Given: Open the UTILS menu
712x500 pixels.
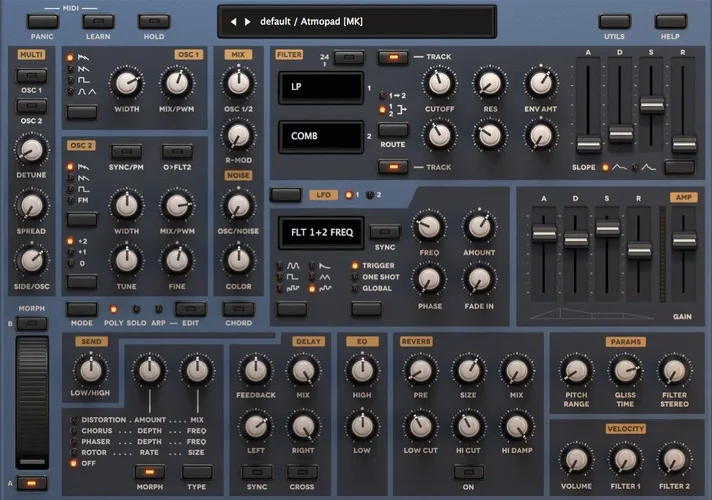Looking at the screenshot, I should (x=614, y=21).
